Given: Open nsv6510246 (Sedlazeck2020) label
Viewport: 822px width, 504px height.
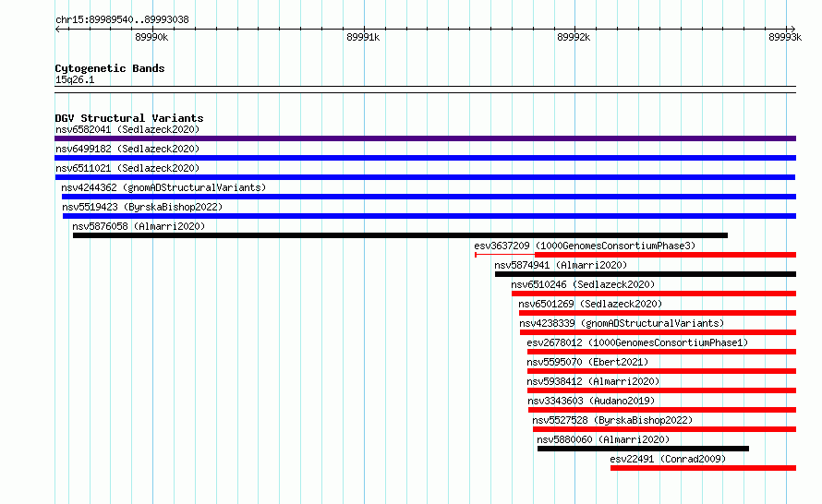Looking at the screenshot, I should pos(583,284).
